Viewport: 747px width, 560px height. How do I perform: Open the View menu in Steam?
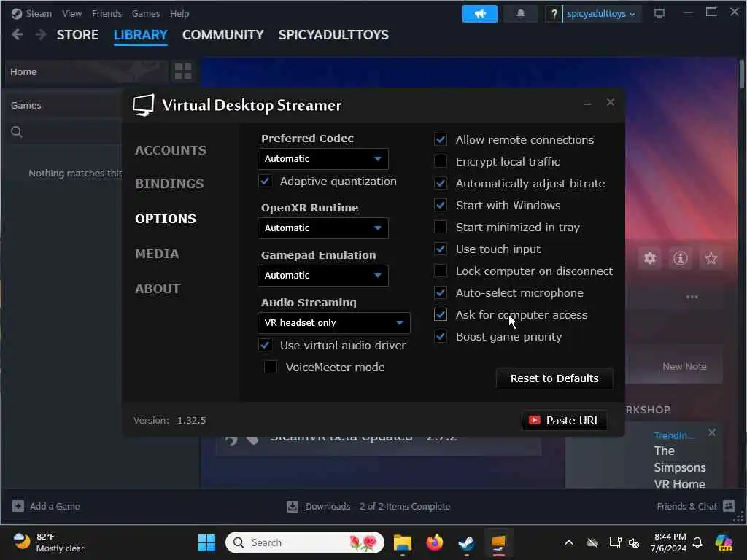(x=71, y=13)
